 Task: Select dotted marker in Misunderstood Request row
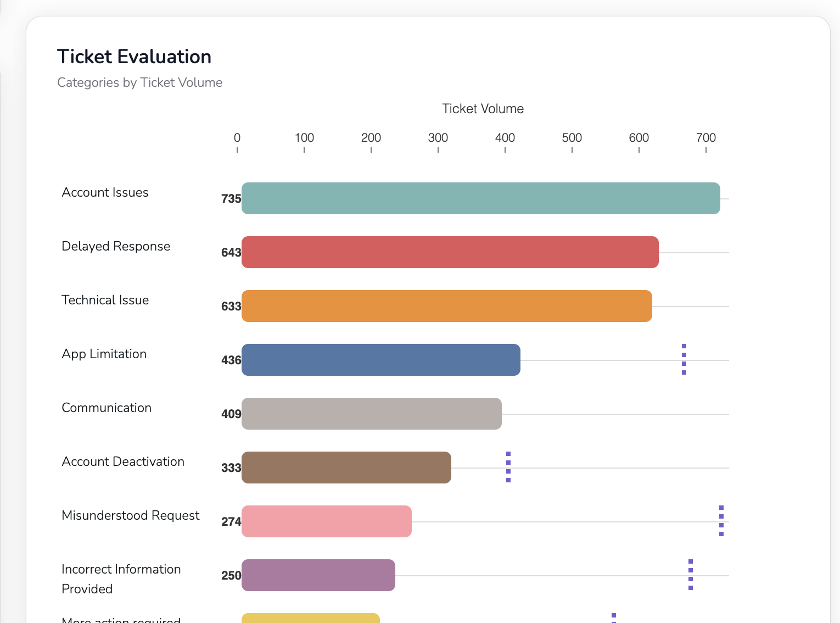[x=721, y=521]
